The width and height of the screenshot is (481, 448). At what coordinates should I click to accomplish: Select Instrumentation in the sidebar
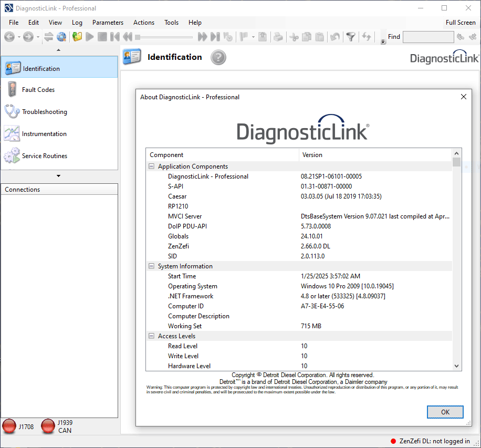pyautogui.click(x=59, y=134)
